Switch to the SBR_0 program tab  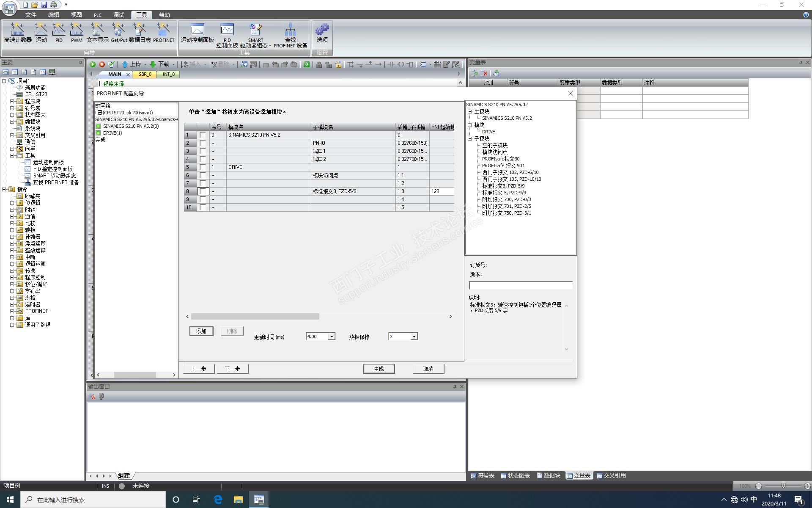[145, 74]
